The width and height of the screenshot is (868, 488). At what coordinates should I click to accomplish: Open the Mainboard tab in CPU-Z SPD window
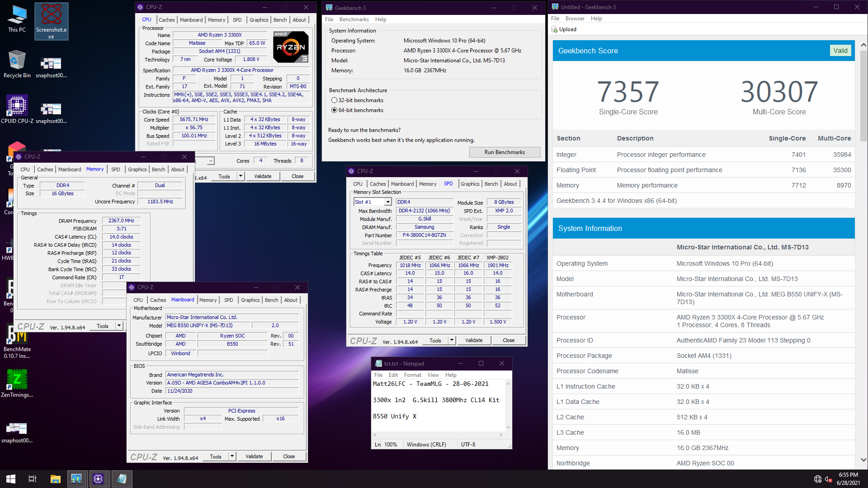[402, 184]
